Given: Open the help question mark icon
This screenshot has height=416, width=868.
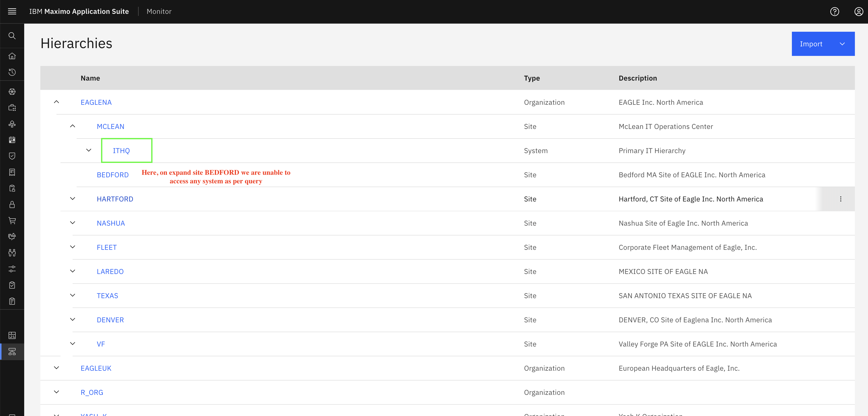Looking at the screenshot, I should coord(834,11).
